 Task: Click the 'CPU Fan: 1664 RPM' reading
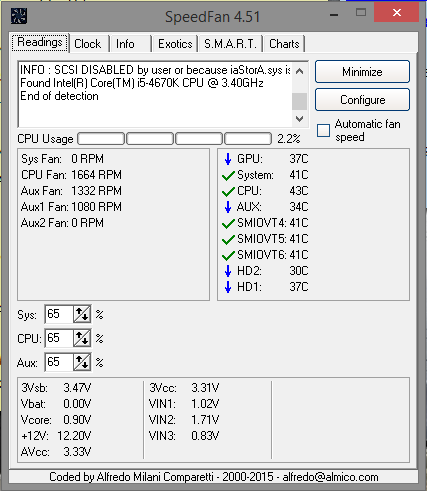point(71,175)
